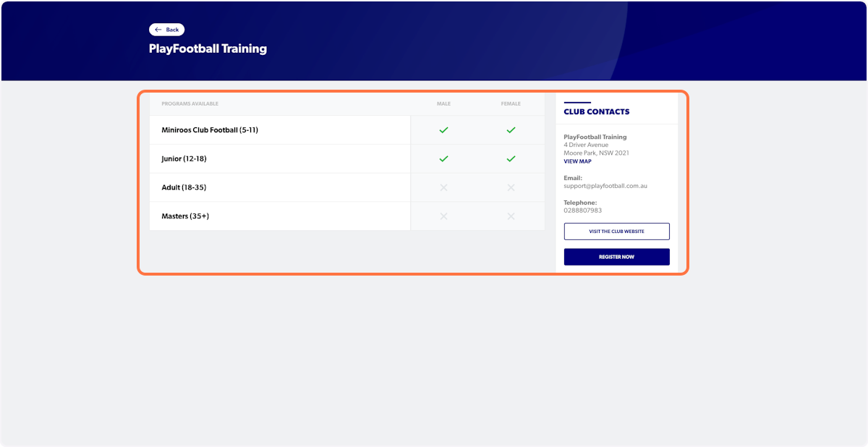This screenshot has width=868, height=447.
Task: Click the Club Contacts heading
Action: click(x=597, y=112)
